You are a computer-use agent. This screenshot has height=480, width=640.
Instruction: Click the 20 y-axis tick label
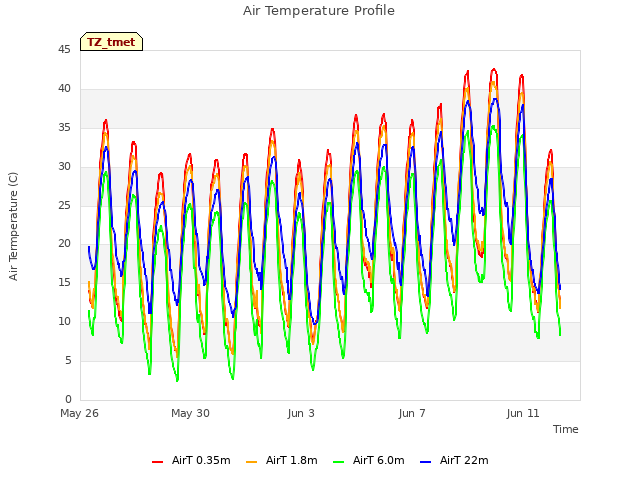tap(64, 244)
